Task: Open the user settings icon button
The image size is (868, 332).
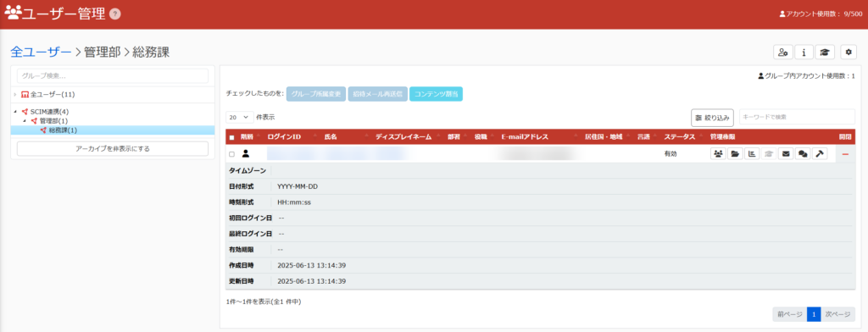Action: point(782,52)
